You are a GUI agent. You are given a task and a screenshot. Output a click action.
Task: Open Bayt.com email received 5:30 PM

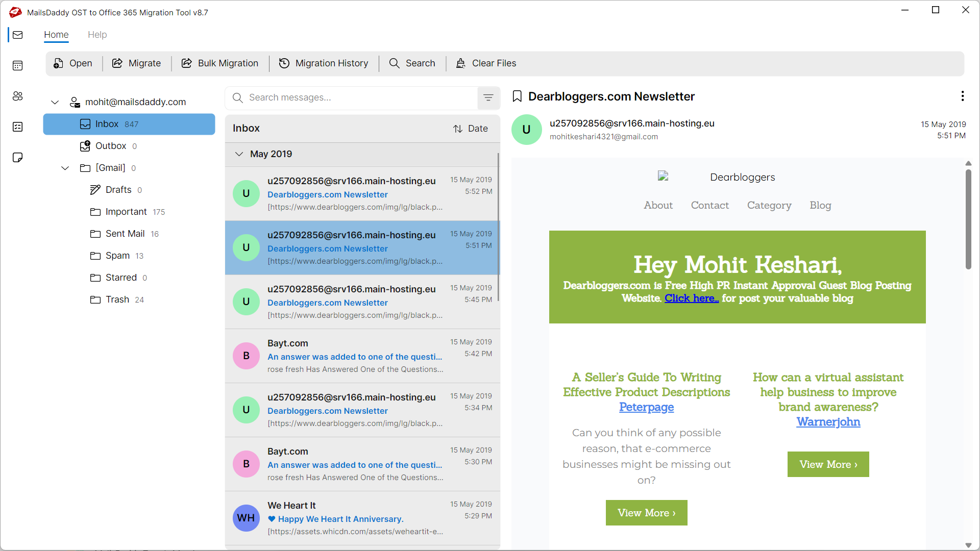(x=361, y=464)
